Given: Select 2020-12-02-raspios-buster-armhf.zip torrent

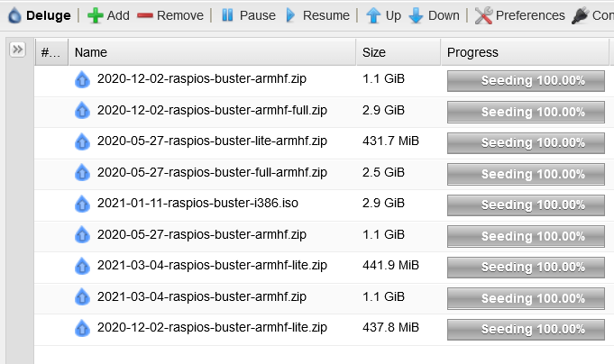Looking at the screenshot, I should pos(202,78).
